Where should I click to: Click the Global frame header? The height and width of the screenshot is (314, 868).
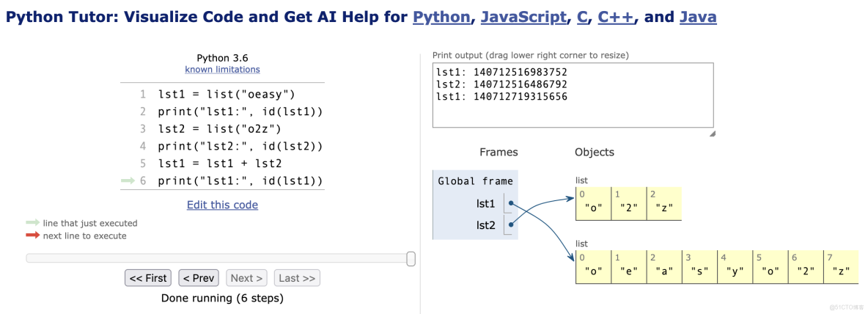point(475,181)
